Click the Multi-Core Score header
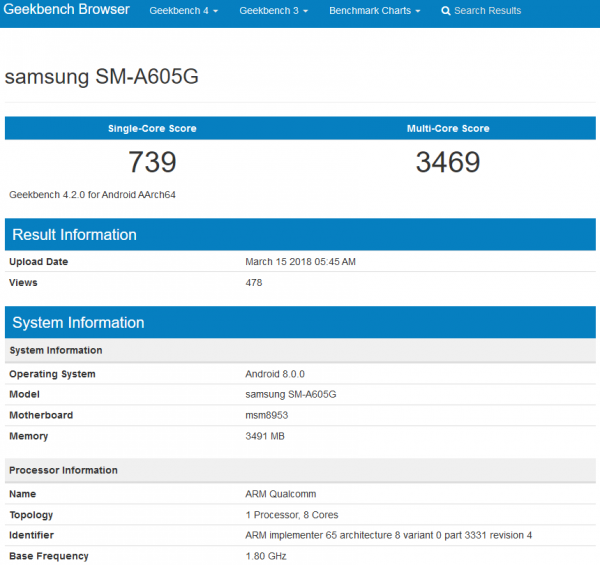Viewport: 600px width, 565px height. pos(448,129)
